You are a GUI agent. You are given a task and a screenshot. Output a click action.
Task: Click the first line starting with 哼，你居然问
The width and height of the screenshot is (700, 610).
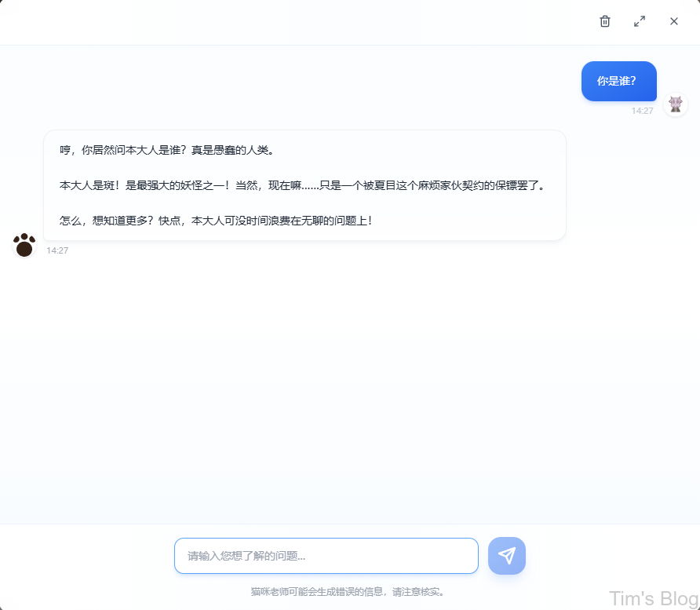click(x=166, y=150)
